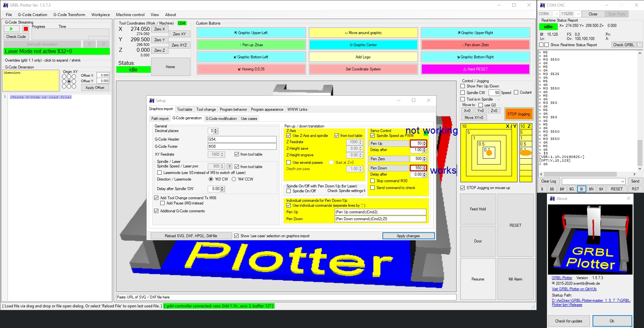Enable the Lasermode checkbox
This screenshot has height=328, width=644.
pyautogui.click(x=160, y=173)
